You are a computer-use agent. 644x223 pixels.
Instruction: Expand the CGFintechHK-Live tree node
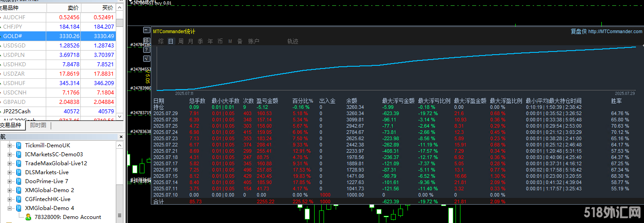(9, 199)
